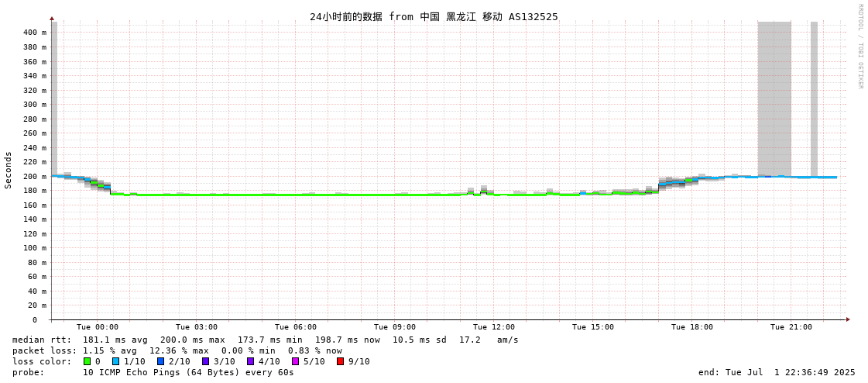The height and width of the screenshot is (383, 868).
Task: Click the Tue 18:00 time label
Action: point(692,327)
